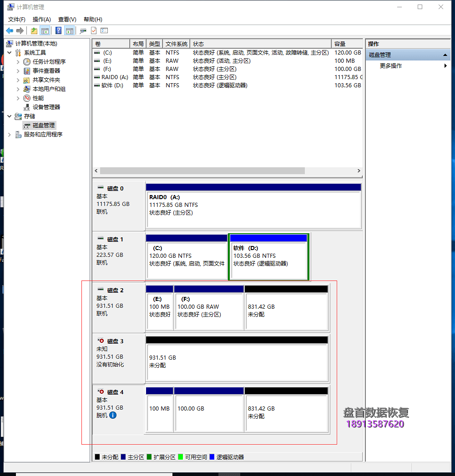Screen dimensions: 455x476
Task: Sort by the 状态 column header
Action: pos(261,44)
